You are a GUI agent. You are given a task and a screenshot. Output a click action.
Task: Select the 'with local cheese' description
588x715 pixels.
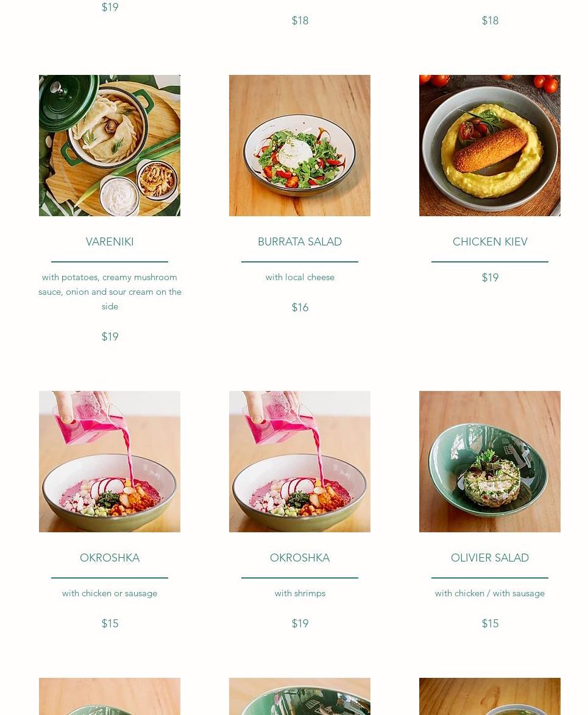click(x=300, y=277)
